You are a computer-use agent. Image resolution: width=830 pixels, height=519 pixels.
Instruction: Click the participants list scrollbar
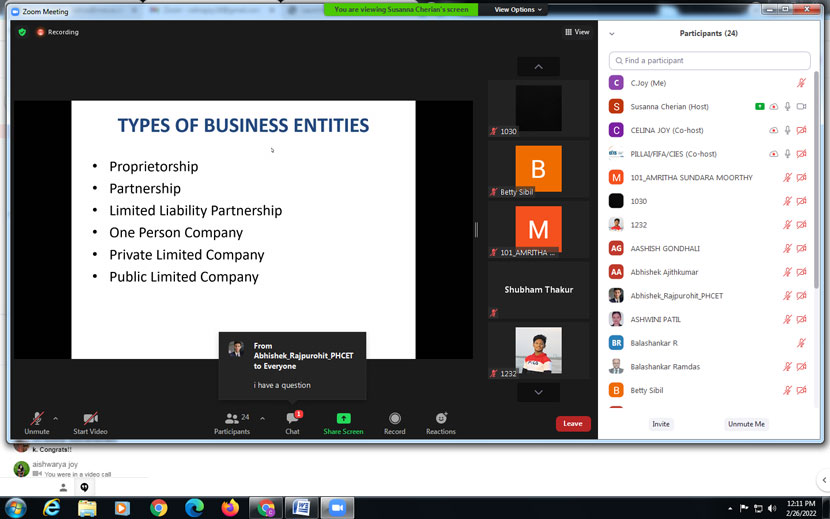816,180
